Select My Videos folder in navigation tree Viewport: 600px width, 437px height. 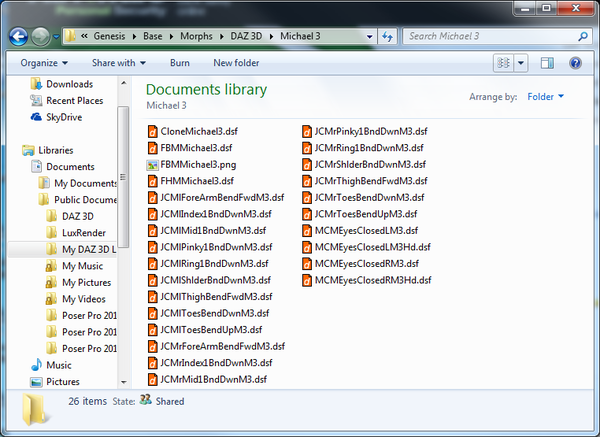pyautogui.click(x=75, y=299)
